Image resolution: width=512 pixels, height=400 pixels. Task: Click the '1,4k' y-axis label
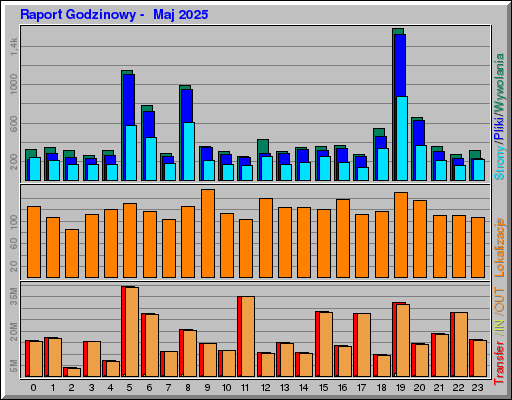point(13,46)
